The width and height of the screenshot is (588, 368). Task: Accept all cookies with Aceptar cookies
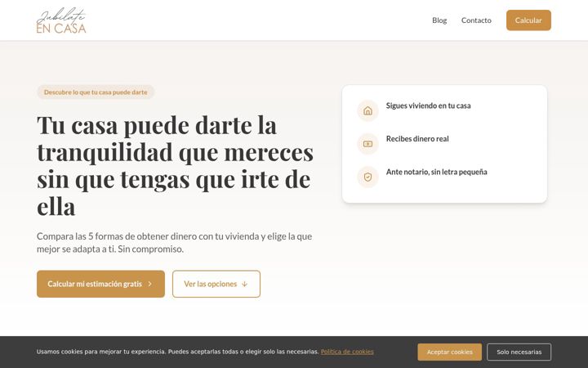[x=450, y=352]
